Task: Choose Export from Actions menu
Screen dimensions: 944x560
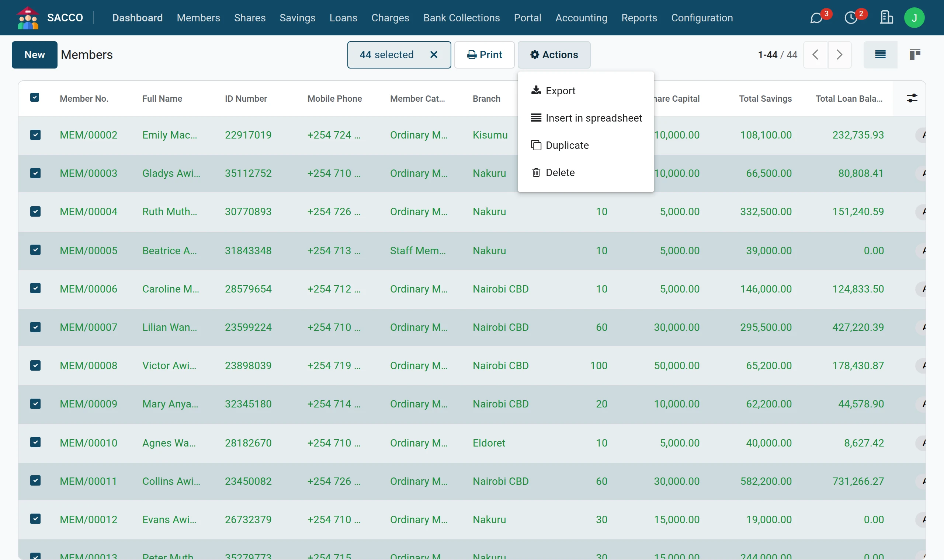Action: point(586,91)
